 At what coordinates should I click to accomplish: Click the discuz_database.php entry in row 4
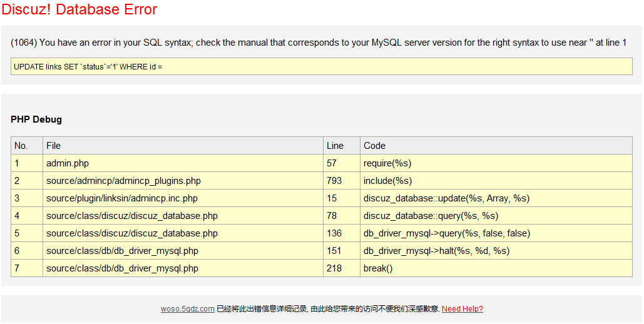pyautogui.click(x=131, y=216)
